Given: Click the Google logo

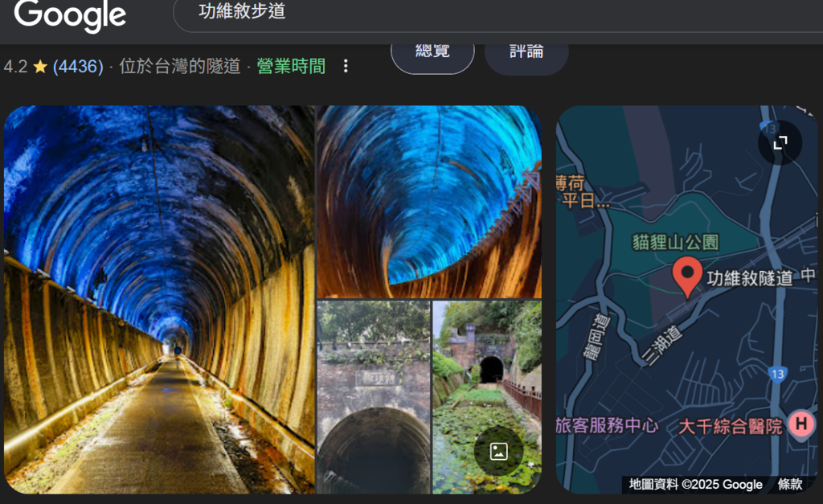Looking at the screenshot, I should tap(70, 15).
